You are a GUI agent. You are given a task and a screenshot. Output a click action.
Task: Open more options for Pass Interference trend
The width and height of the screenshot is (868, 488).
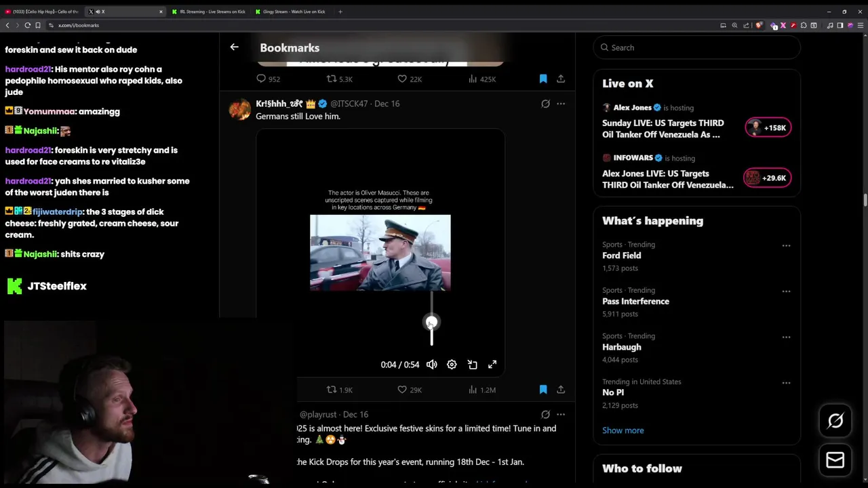pyautogui.click(x=786, y=291)
